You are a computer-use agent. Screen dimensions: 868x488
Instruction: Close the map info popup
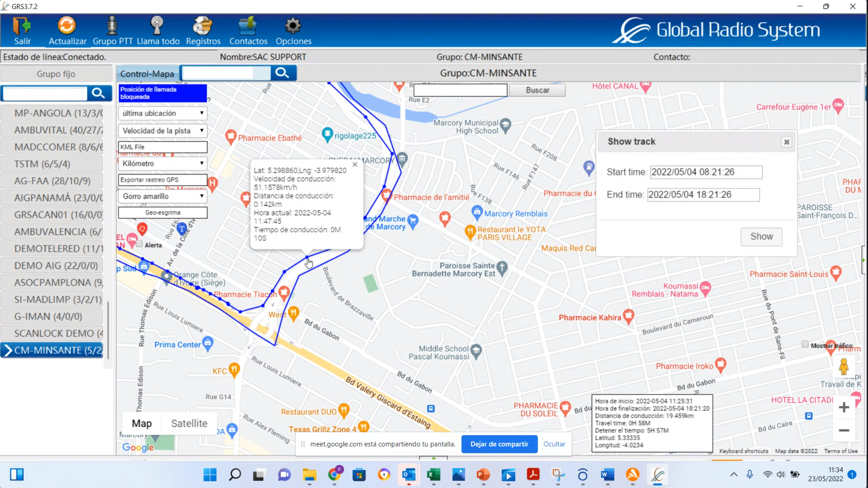355,165
